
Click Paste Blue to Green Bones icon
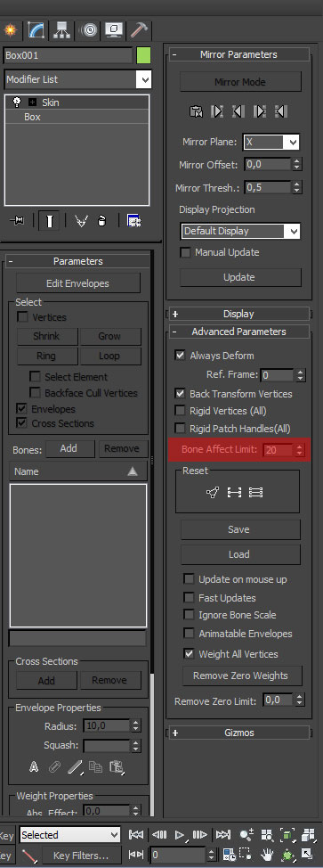tap(238, 111)
